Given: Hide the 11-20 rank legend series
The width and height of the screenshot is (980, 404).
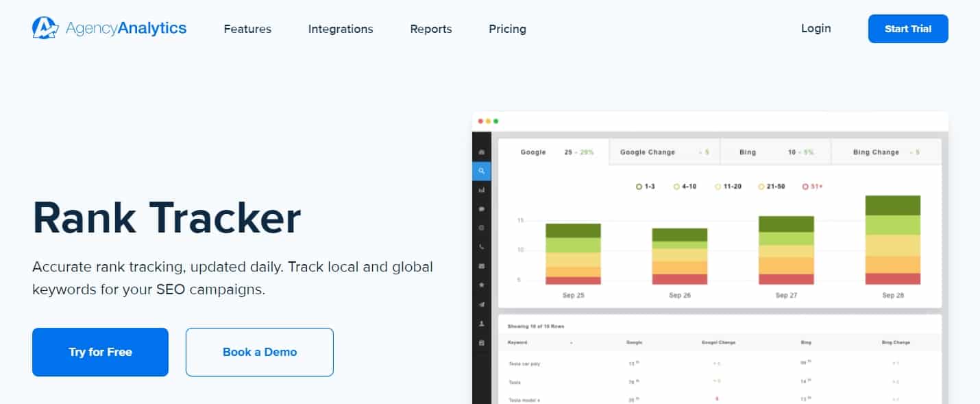Looking at the screenshot, I should (x=729, y=186).
